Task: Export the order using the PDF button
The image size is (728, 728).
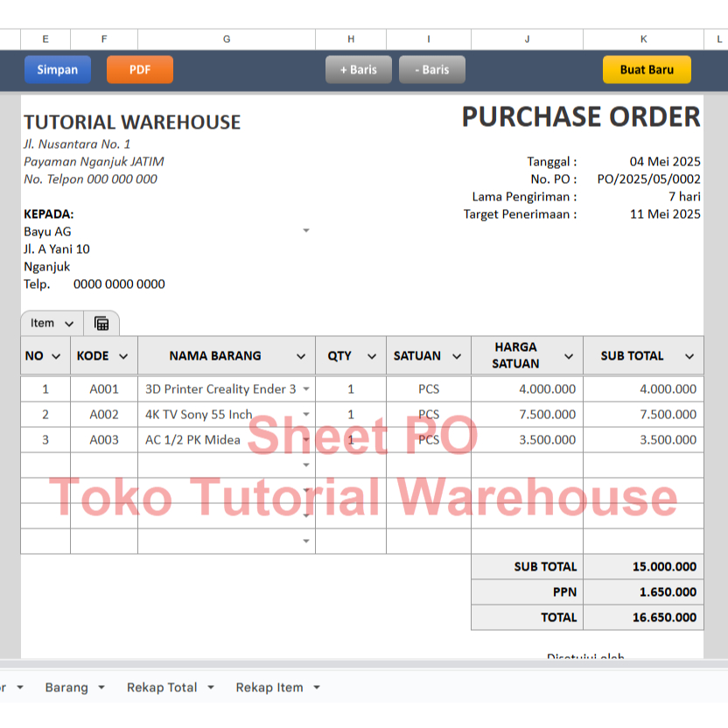Action: click(x=139, y=69)
